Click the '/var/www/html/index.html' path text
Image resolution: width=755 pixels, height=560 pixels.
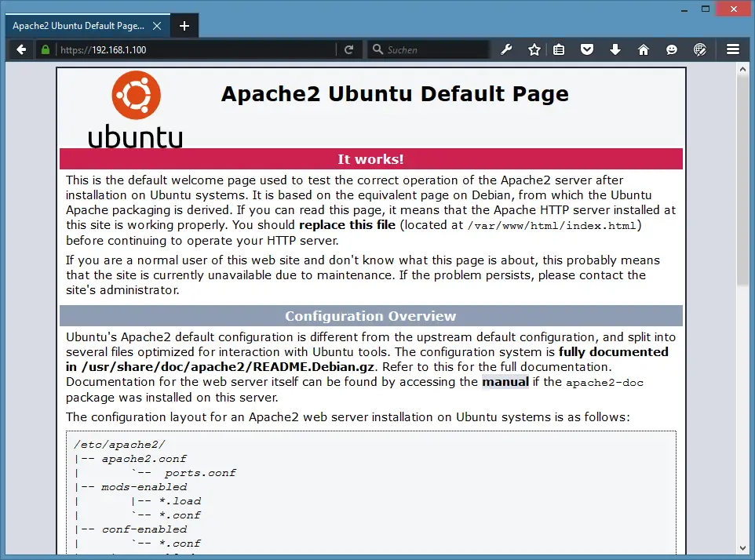pyautogui.click(x=552, y=226)
